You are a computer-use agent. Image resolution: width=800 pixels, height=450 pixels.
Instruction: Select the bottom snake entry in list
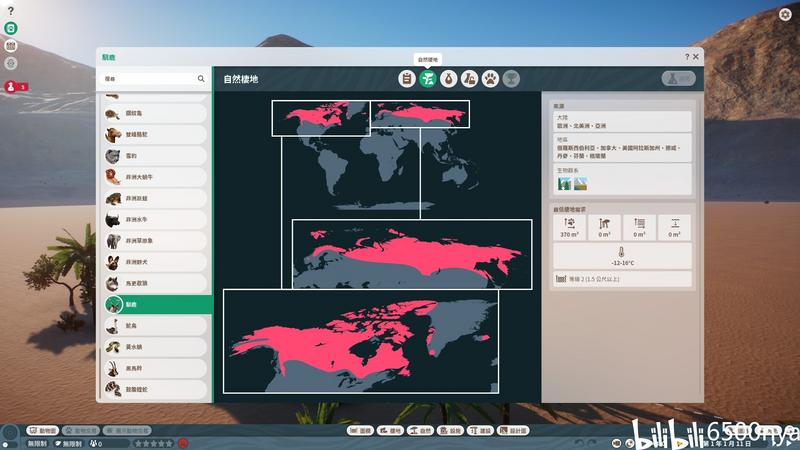pyautogui.click(x=155, y=389)
